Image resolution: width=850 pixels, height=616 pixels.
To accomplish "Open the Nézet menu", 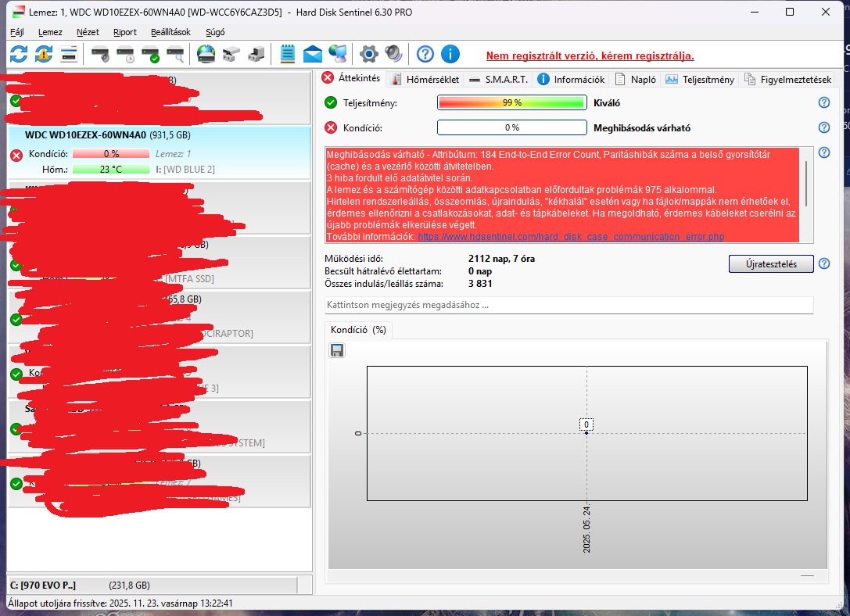I will 88,32.
